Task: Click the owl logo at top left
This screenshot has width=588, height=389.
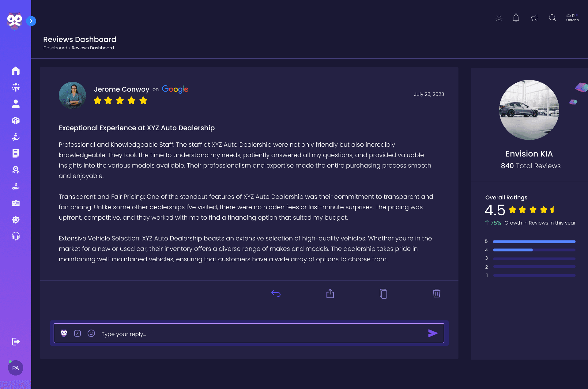Action: (14, 21)
